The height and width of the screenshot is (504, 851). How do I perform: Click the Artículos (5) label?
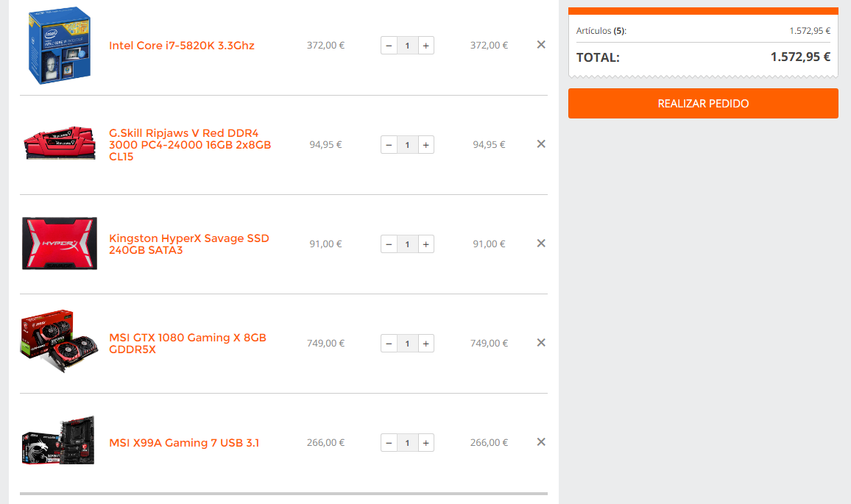601,31
